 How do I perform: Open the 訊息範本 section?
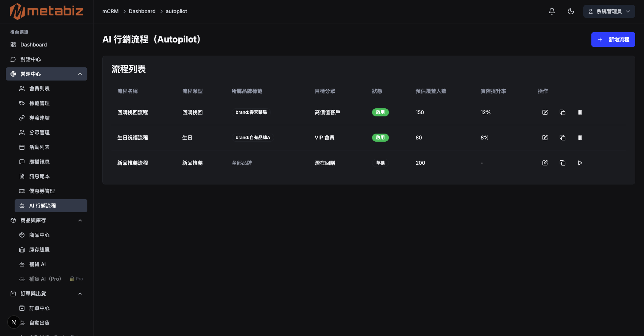coord(39,176)
